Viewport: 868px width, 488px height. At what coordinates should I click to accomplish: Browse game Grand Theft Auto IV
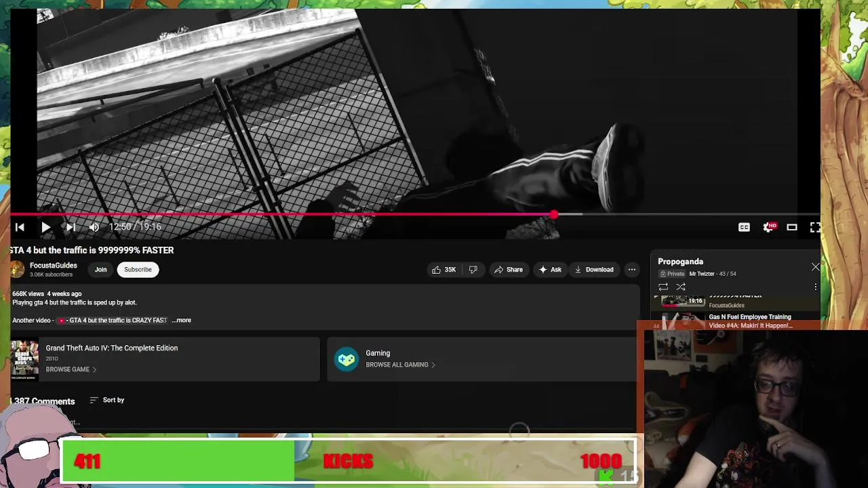pyautogui.click(x=71, y=369)
